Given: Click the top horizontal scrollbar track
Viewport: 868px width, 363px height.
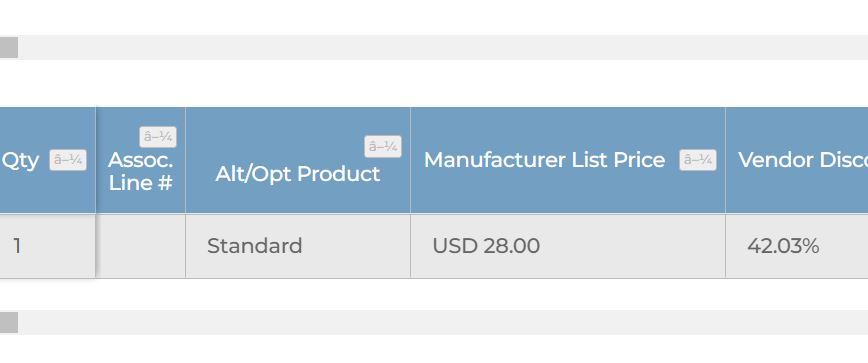Looking at the screenshot, I should click(x=443, y=48).
